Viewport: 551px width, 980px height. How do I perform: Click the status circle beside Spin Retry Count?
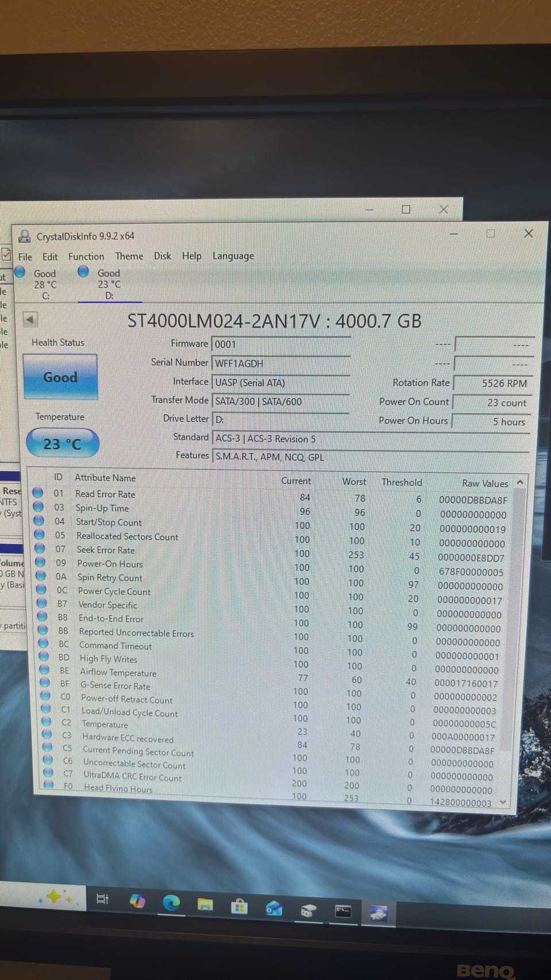point(41,576)
